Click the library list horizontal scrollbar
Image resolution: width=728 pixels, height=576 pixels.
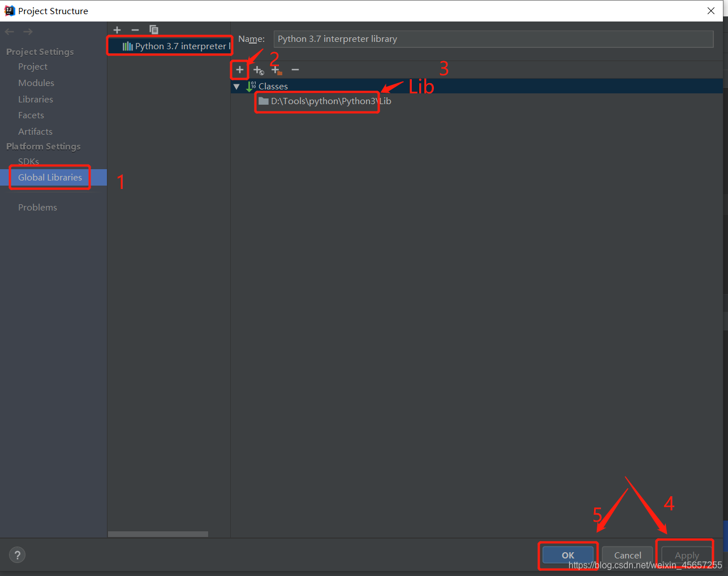pos(158,534)
